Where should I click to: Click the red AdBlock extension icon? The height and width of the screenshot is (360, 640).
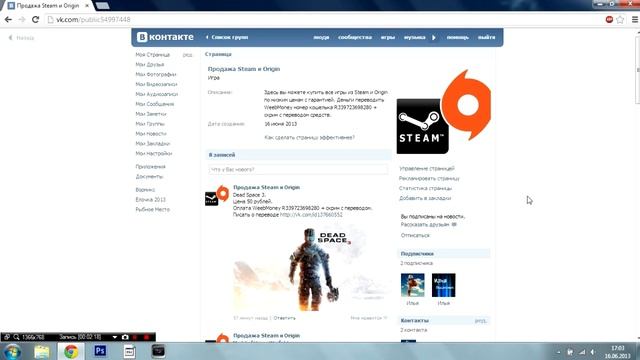(x=609, y=19)
